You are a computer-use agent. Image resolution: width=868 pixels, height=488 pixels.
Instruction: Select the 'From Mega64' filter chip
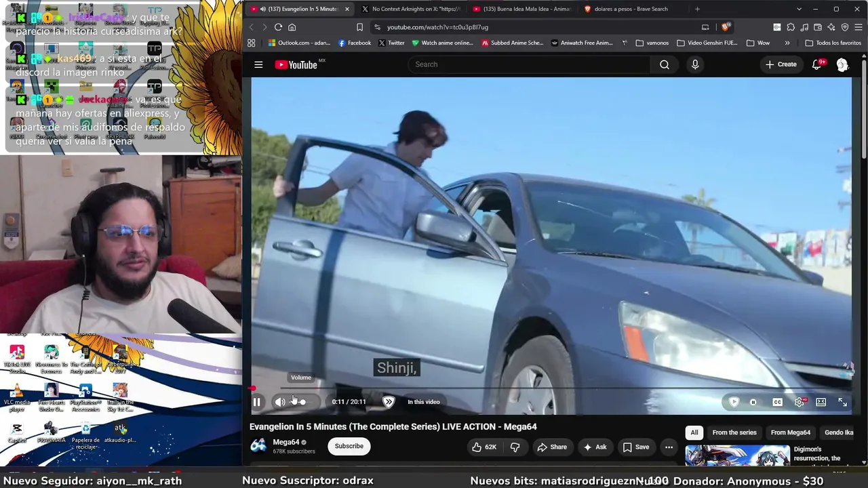[791, 432]
